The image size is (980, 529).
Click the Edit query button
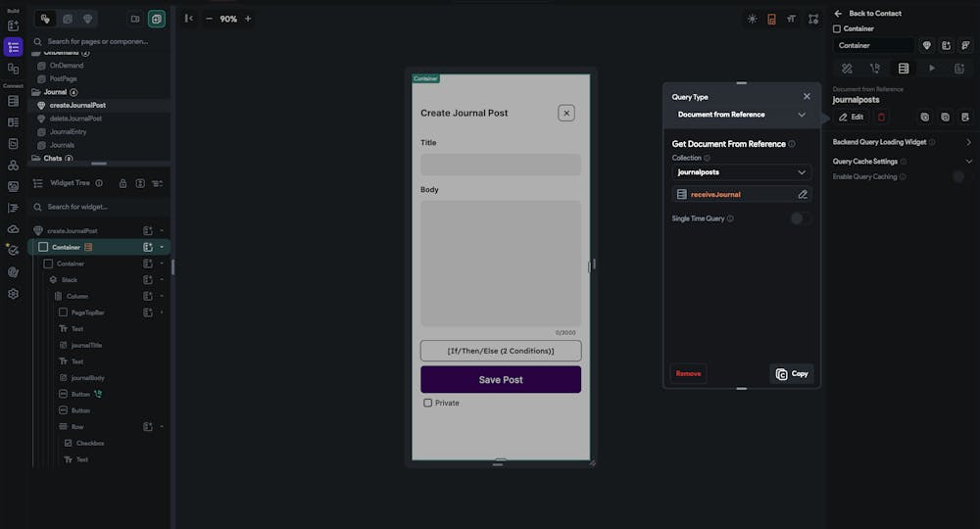pos(852,117)
